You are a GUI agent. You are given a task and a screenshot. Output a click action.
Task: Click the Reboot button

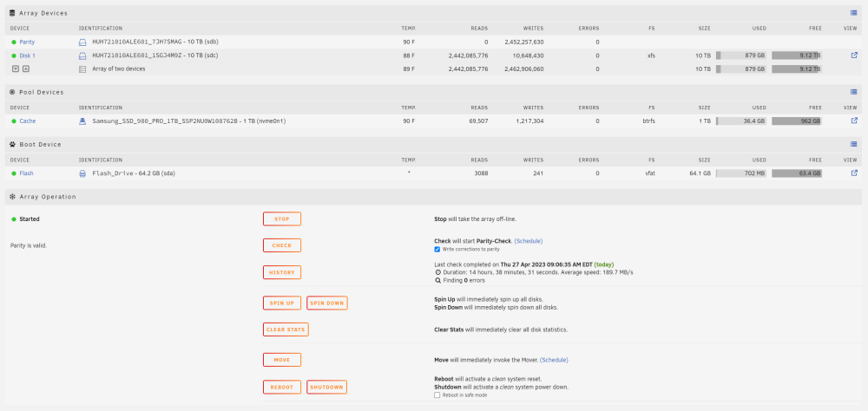coord(282,388)
